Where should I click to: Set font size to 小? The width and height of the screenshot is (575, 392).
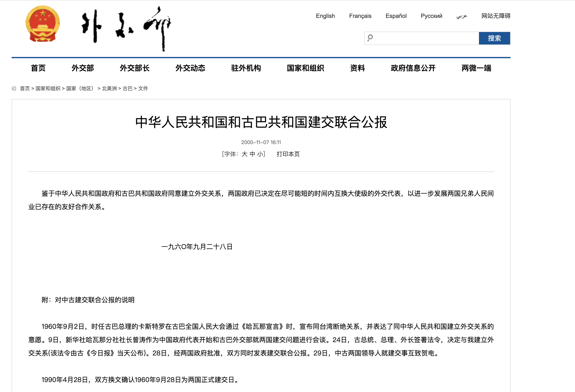(x=260, y=154)
